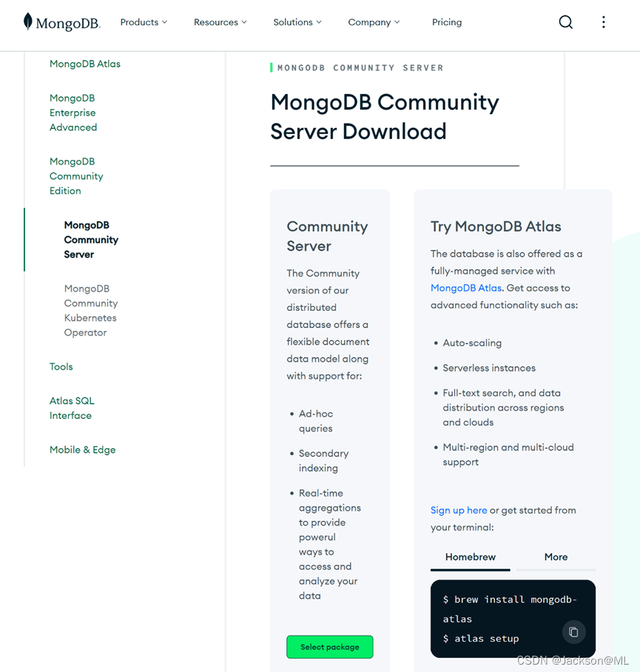Open MongoDB Atlas in the sidebar
This screenshot has width=640, height=672.
point(85,64)
